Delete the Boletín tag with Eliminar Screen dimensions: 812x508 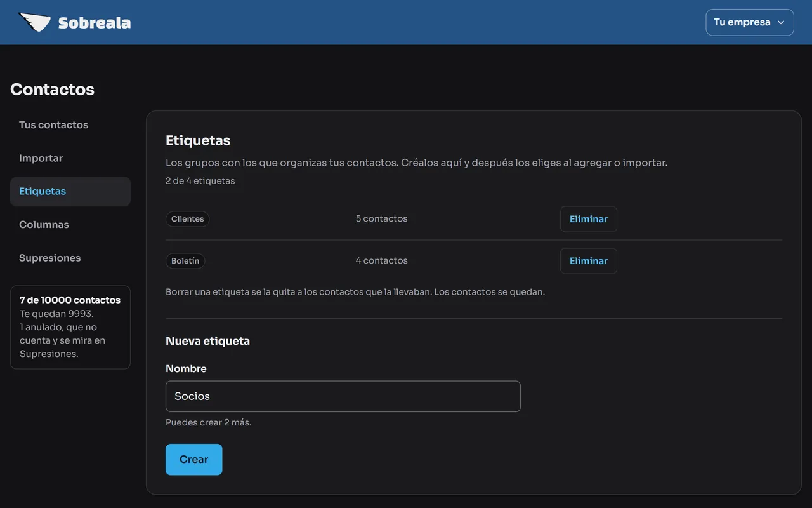[x=589, y=261]
